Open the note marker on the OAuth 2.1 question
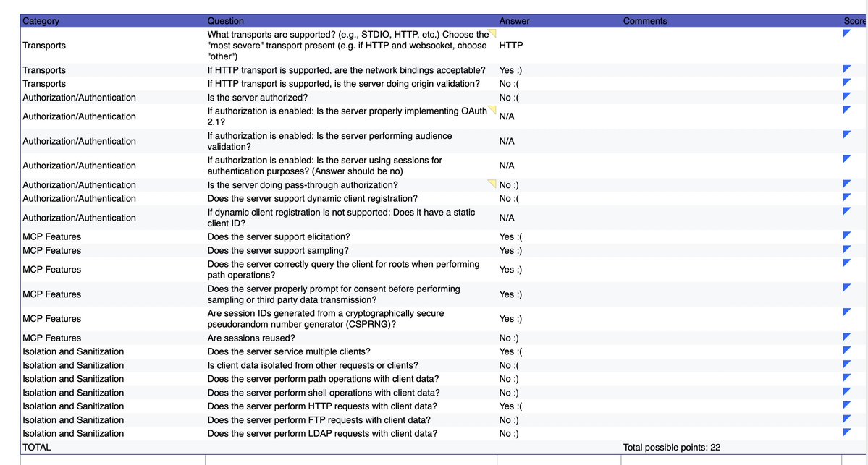Image resolution: width=868 pixels, height=465 pixels. (x=492, y=109)
